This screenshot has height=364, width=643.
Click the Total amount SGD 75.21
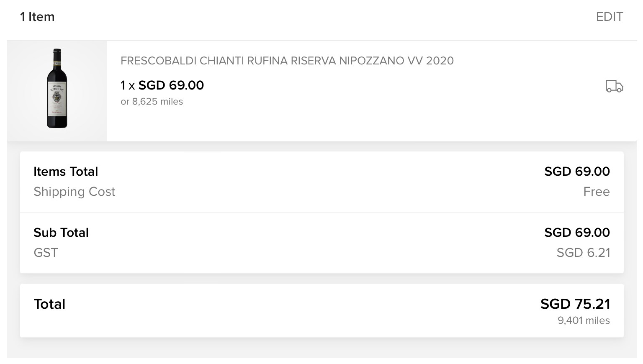pyautogui.click(x=575, y=304)
